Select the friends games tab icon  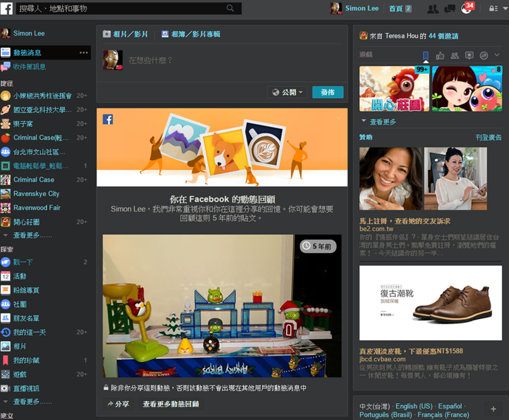click(x=455, y=56)
